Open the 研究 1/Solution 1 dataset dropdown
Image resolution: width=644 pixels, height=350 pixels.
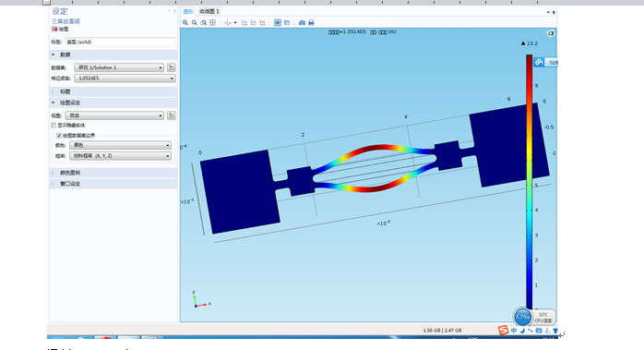pyautogui.click(x=119, y=67)
